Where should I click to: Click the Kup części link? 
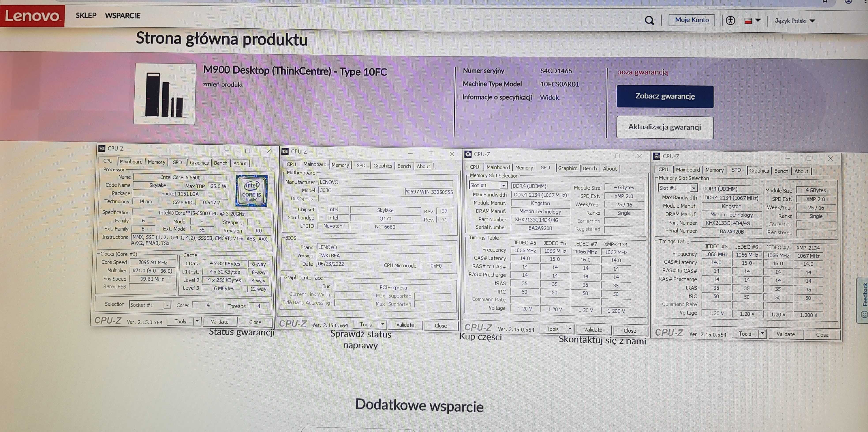point(481,337)
